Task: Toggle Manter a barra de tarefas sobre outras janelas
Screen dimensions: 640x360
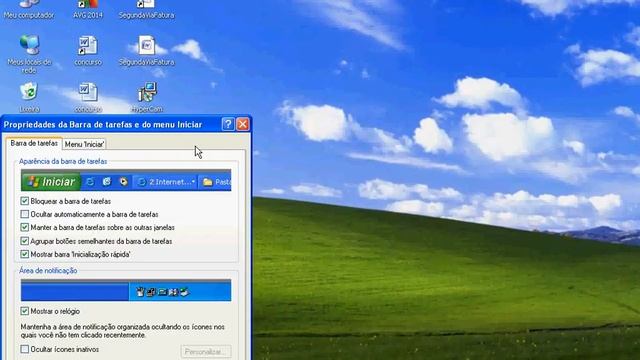Action: tap(24, 227)
